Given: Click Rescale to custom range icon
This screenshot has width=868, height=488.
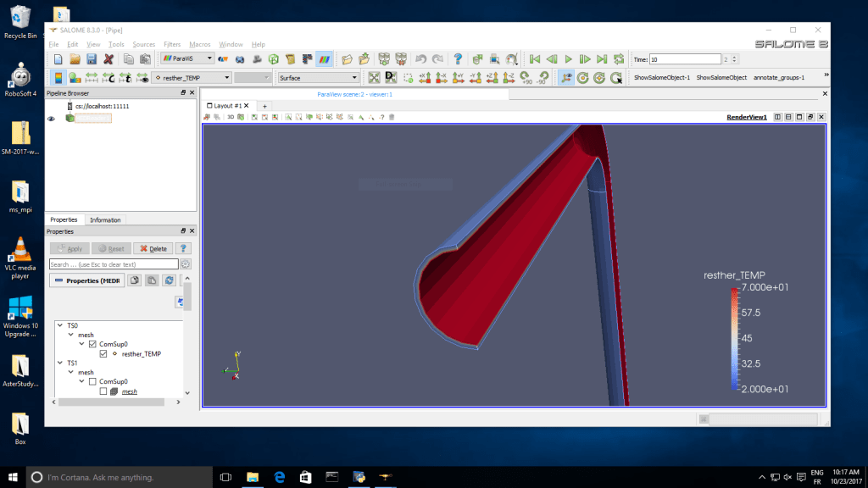Looking at the screenshot, I should point(108,78).
